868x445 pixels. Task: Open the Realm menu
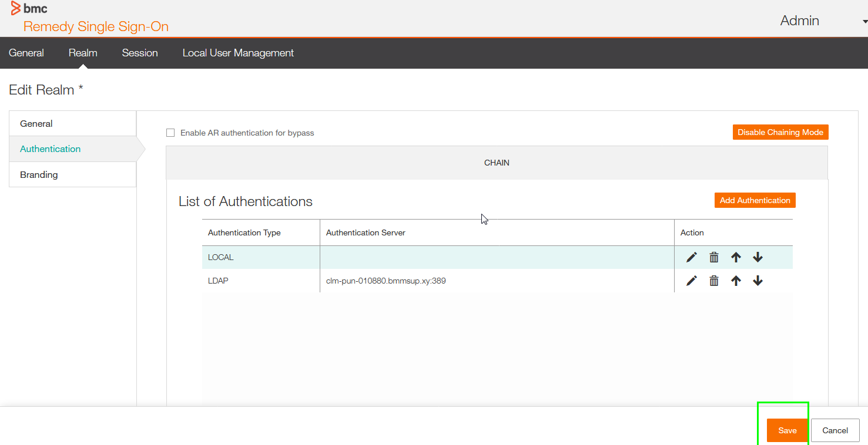tap(83, 53)
